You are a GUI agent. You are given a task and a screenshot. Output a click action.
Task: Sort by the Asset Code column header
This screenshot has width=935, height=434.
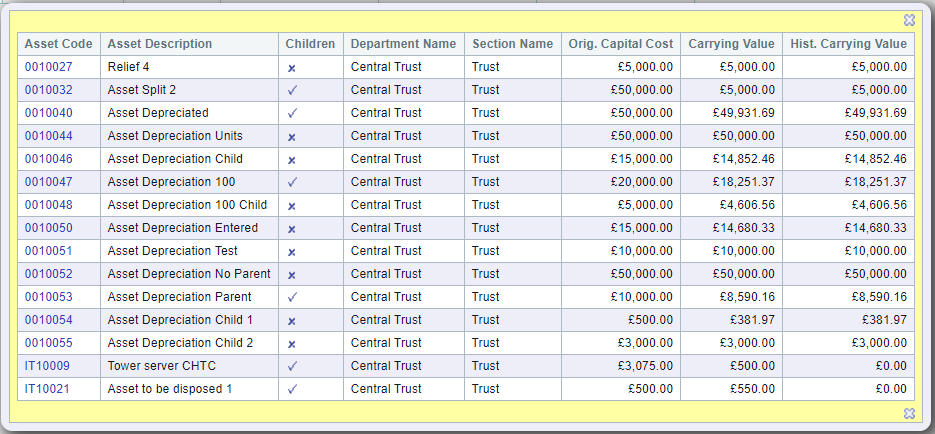point(58,44)
